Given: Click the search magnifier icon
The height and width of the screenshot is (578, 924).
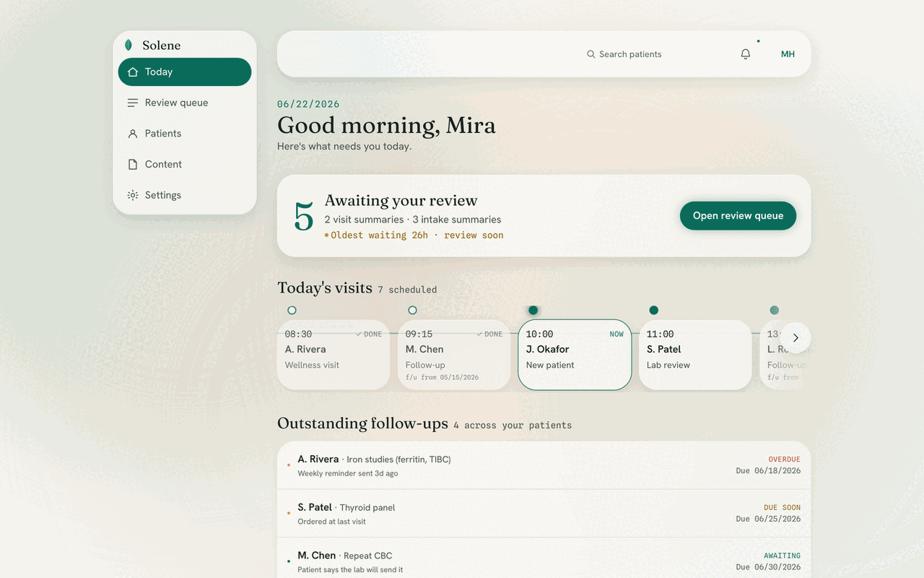Looking at the screenshot, I should pyautogui.click(x=591, y=54).
